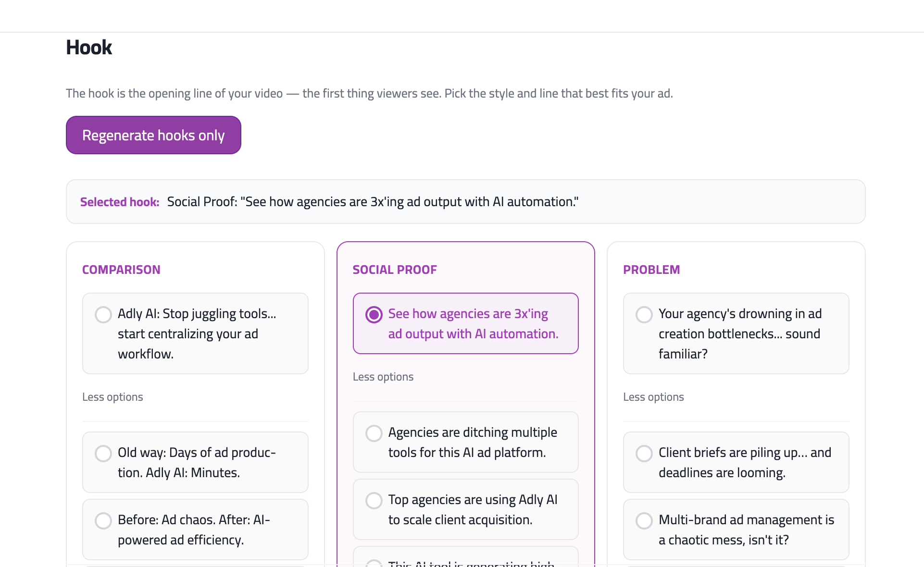Click the SOCIAL PROOF column heading
The image size is (924, 567).
tap(395, 270)
